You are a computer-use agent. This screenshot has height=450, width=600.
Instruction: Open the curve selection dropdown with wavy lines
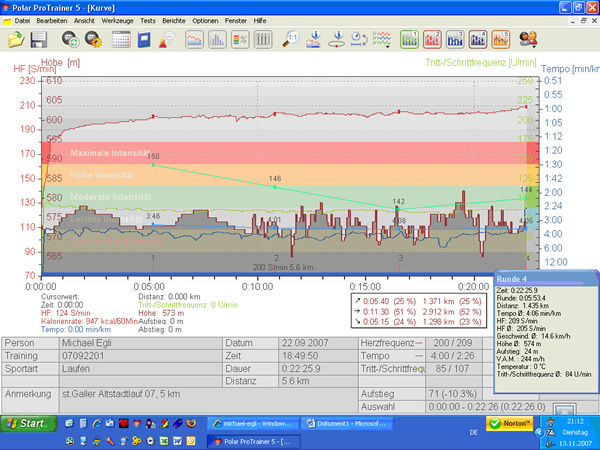(x=382, y=39)
